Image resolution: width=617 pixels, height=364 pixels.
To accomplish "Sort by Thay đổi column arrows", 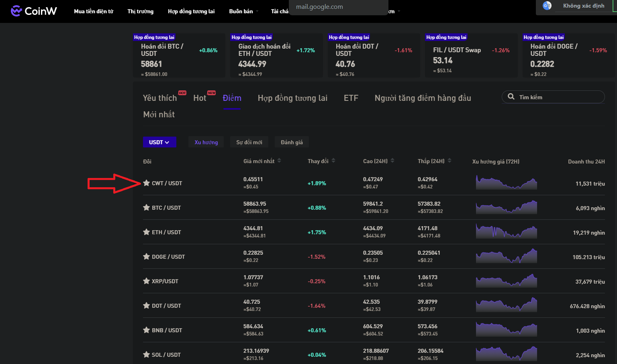I will [x=333, y=161].
